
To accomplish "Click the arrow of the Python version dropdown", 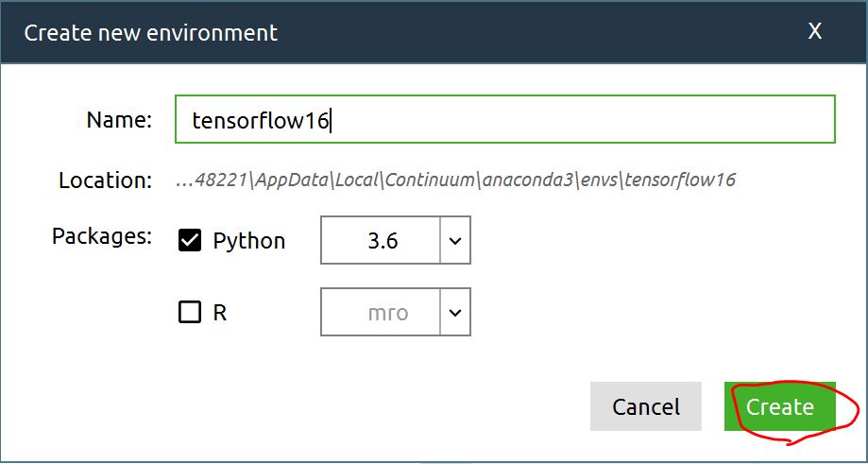I will click(x=454, y=241).
